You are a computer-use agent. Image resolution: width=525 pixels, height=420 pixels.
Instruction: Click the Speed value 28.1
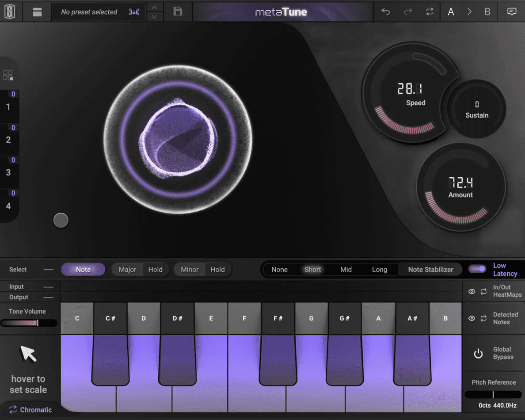[x=410, y=89]
